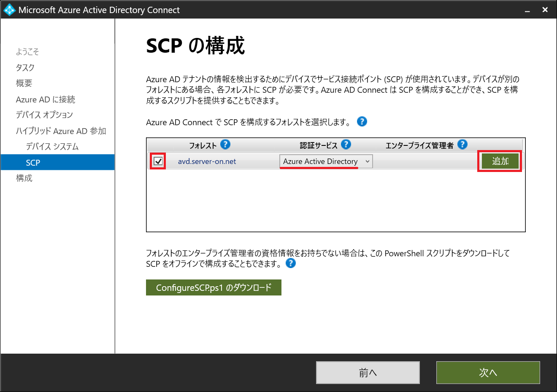Select Azure AD に接続 step
The height and width of the screenshot is (392, 557).
click(x=46, y=99)
